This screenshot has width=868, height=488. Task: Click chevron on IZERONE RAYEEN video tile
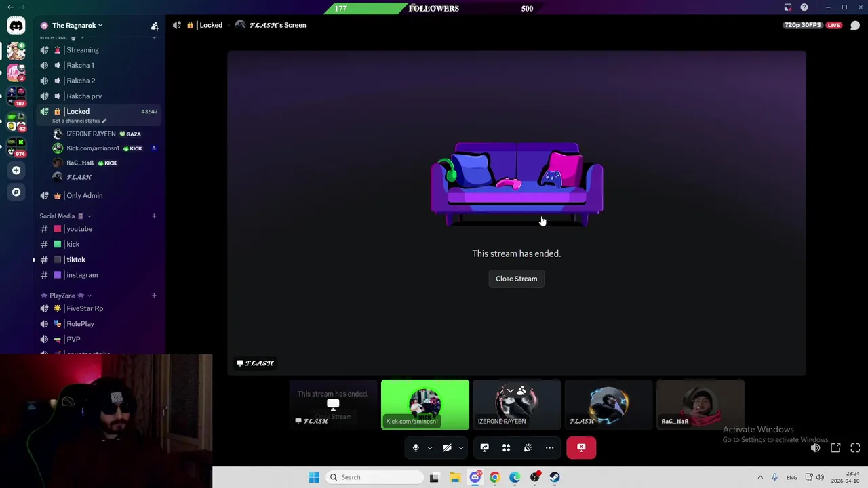tap(510, 391)
